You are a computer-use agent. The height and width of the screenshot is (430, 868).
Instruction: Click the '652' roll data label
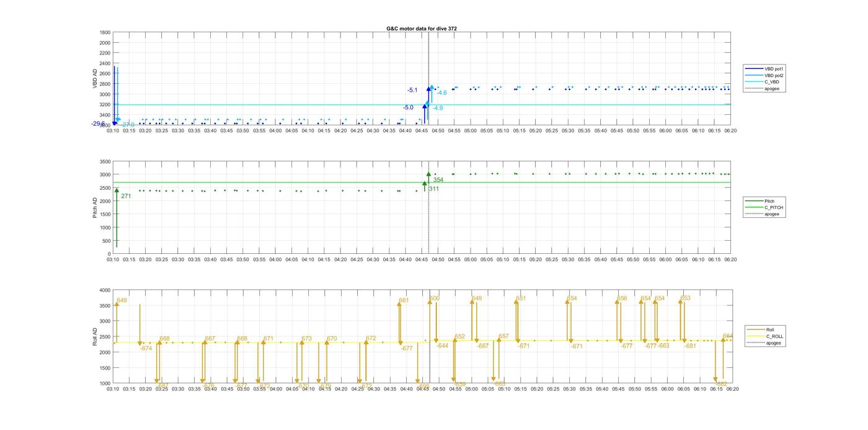pyautogui.click(x=459, y=337)
